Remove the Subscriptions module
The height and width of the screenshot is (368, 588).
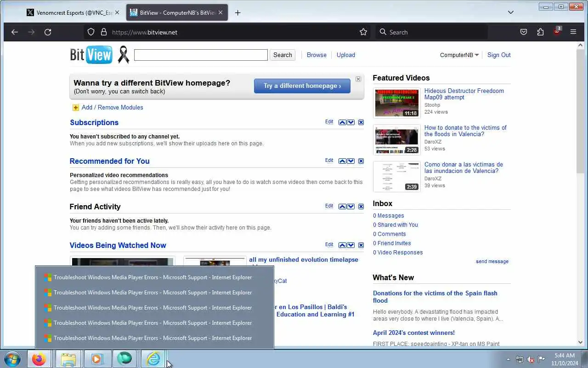[361, 122]
